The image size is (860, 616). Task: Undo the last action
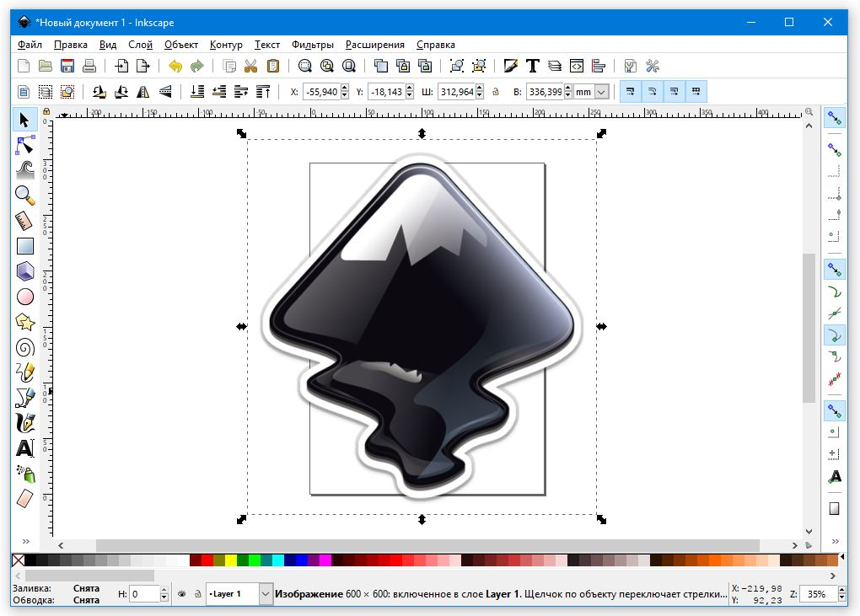click(175, 67)
